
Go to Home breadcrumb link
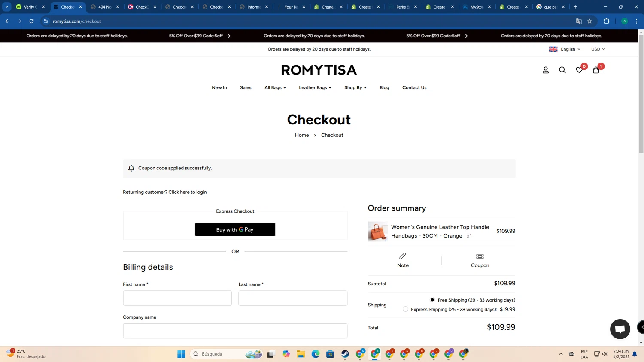click(302, 135)
